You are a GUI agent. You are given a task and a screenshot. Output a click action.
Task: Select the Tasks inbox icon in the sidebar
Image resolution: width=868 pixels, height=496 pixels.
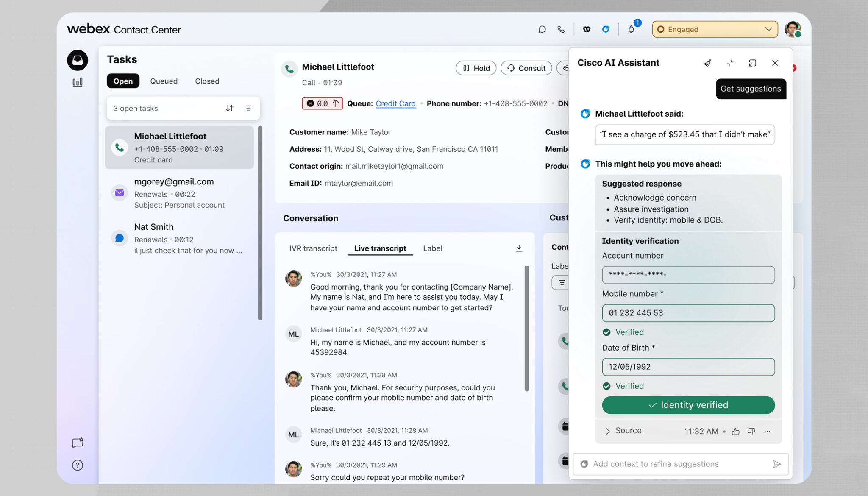pos(78,60)
